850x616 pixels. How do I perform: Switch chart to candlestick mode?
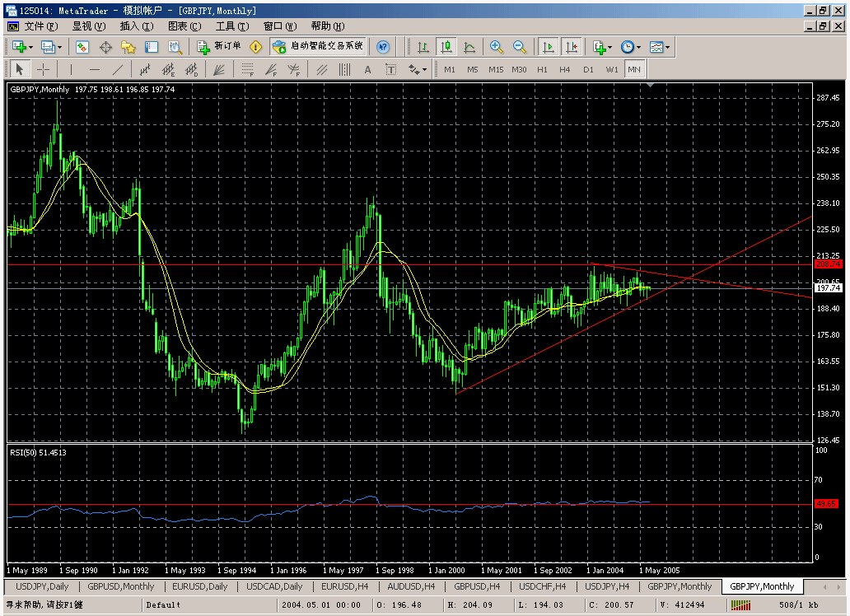(446, 47)
